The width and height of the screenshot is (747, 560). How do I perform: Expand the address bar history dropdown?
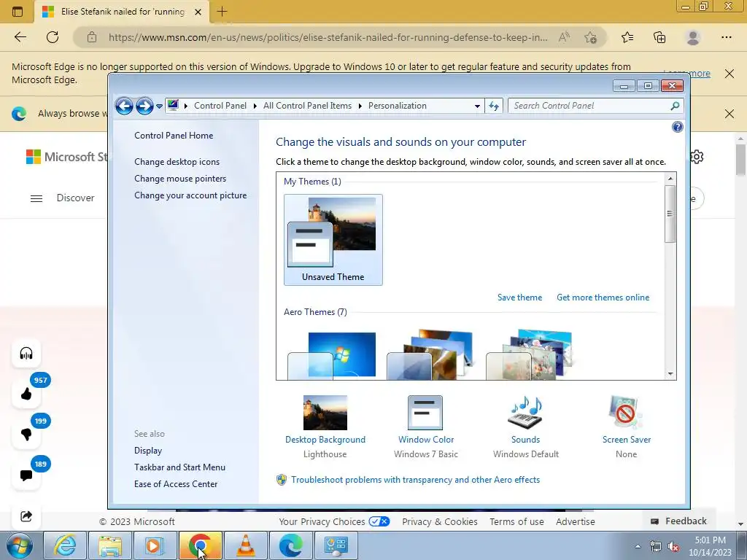[x=477, y=106]
